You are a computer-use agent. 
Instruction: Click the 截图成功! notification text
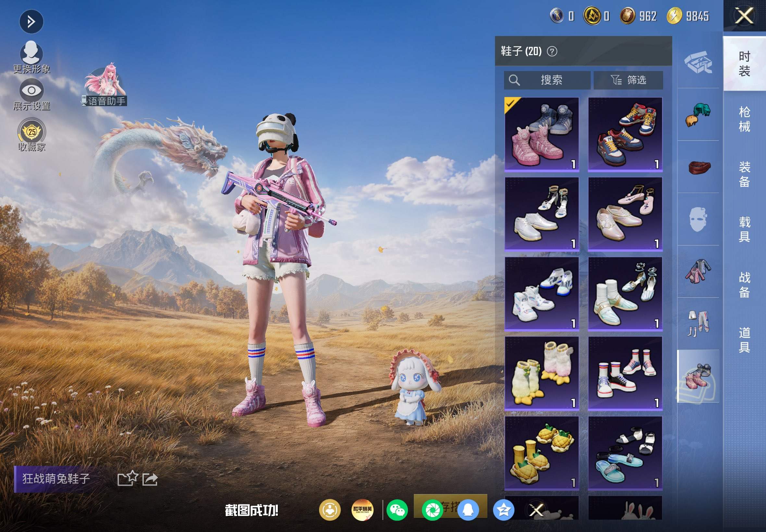pyautogui.click(x=252, y=510)
